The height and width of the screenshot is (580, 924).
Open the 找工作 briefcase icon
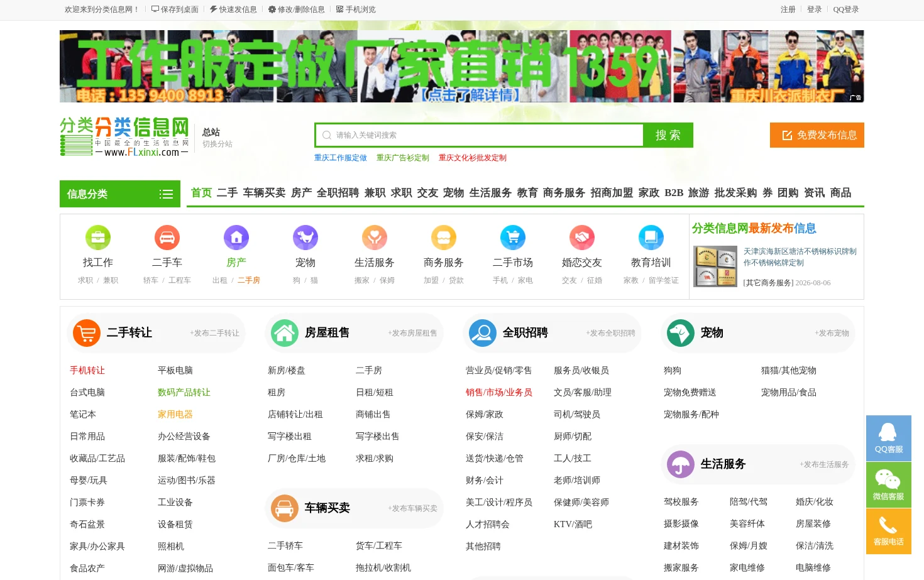coord(98,238)
